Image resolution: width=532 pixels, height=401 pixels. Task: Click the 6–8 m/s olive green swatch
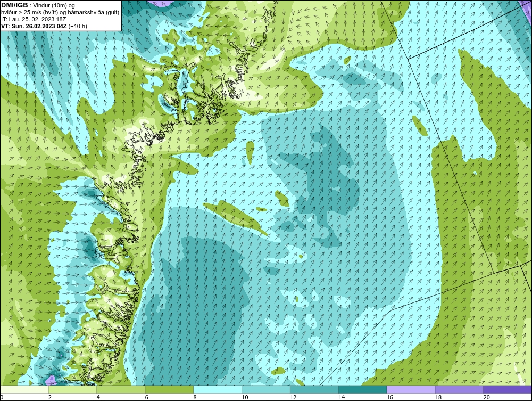click(169, 389)
